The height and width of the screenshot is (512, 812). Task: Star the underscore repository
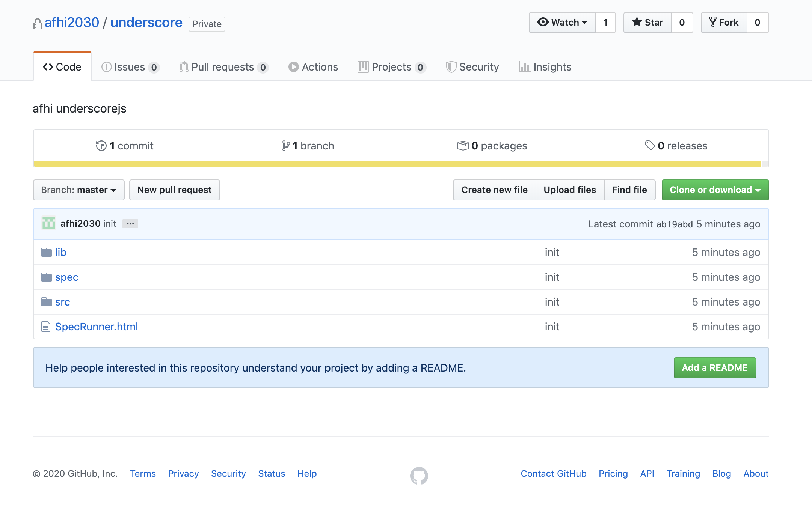(647, 23)
